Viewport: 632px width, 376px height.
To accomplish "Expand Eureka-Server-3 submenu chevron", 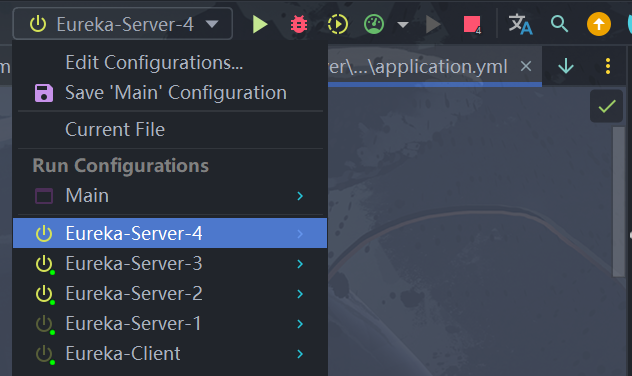I will (300, 264).
